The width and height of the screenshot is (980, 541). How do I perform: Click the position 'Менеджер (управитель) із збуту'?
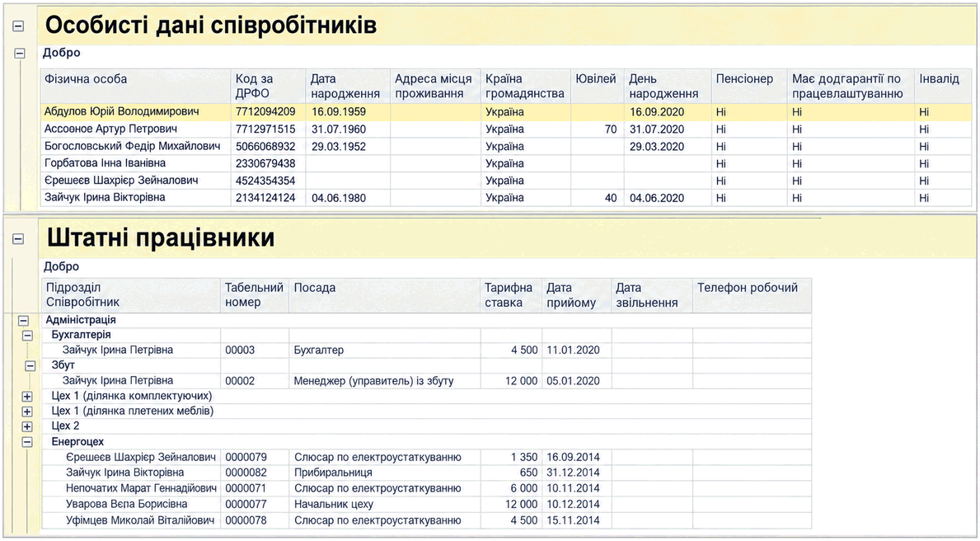pos(373,381)
